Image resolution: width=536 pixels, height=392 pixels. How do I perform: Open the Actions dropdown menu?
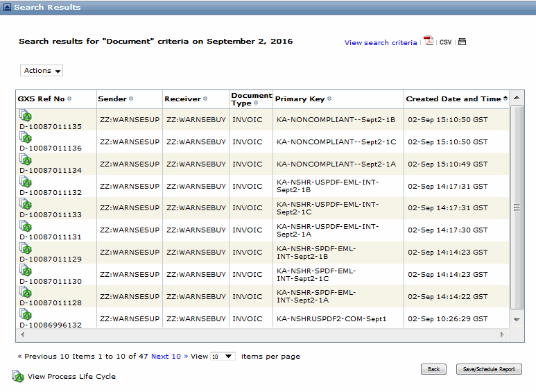pyautogui.click(x=42, y=71)
